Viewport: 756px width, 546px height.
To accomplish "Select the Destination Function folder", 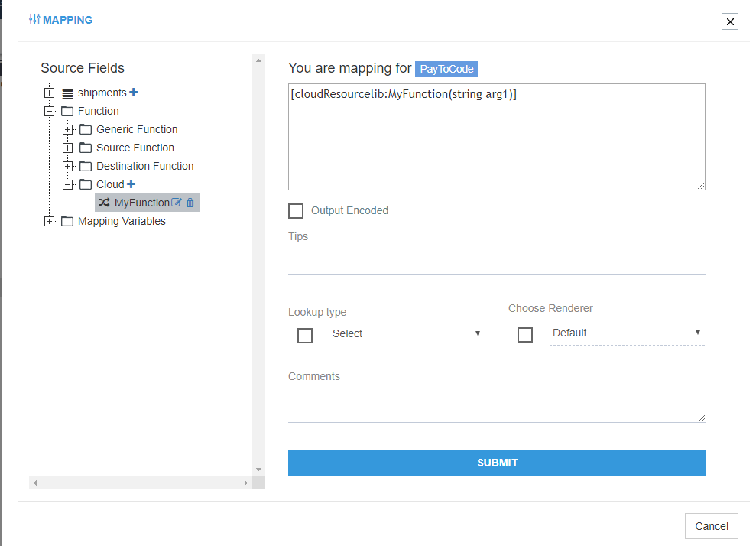I will point(144,165).
